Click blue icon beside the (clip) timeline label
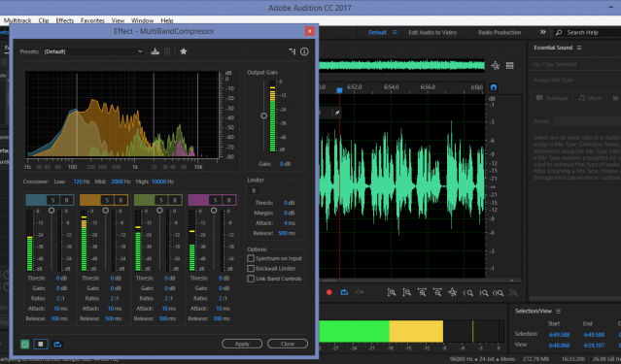This screenshot has height=364, width=621. coord(494,87)
